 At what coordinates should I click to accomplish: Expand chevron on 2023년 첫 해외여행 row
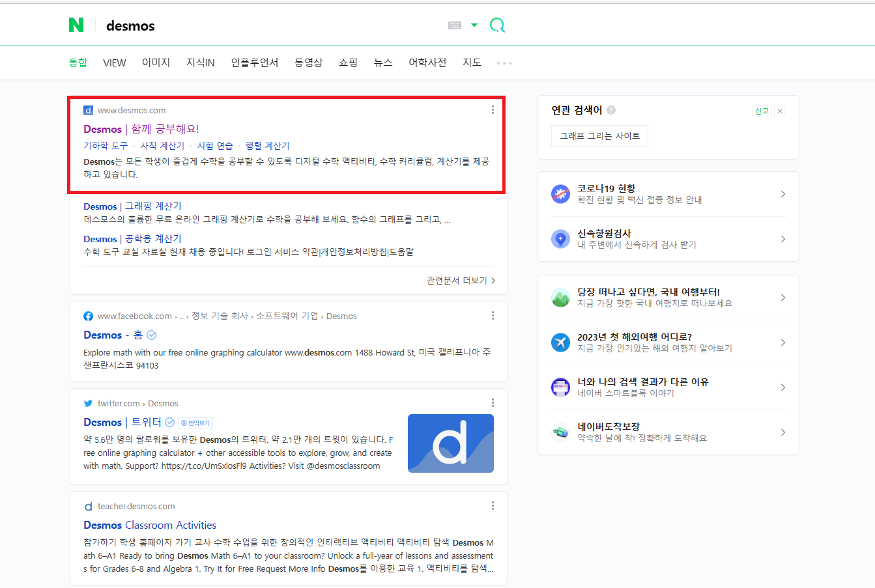(x=783, y=343)
